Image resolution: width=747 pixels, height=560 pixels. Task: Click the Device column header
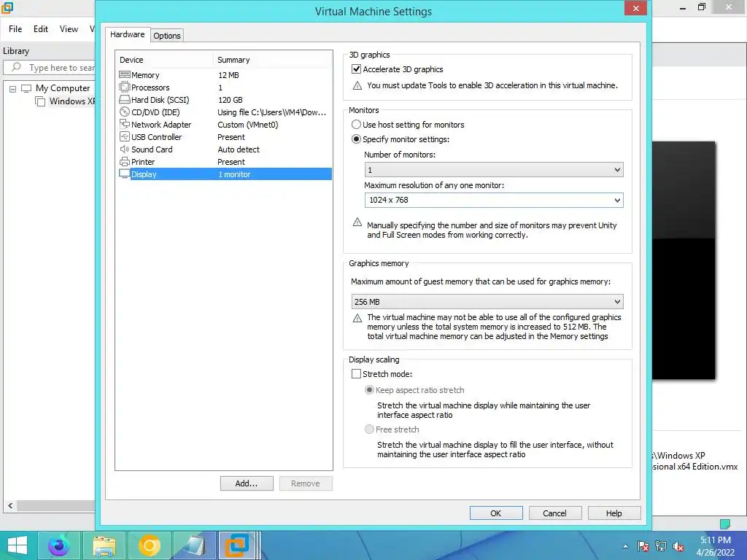(x=164, y=60)
